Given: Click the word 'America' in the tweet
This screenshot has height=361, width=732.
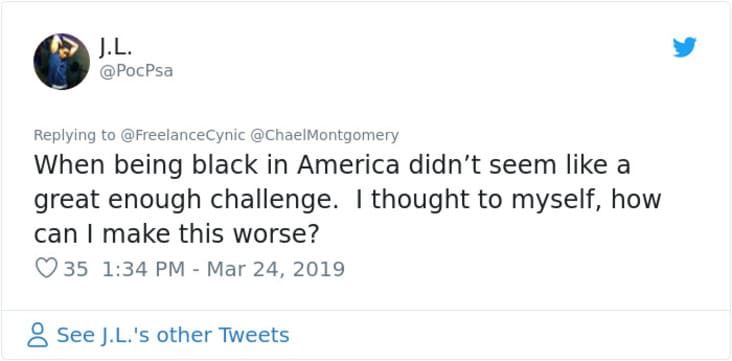Looking at the screenshot, I should point(348,165).
